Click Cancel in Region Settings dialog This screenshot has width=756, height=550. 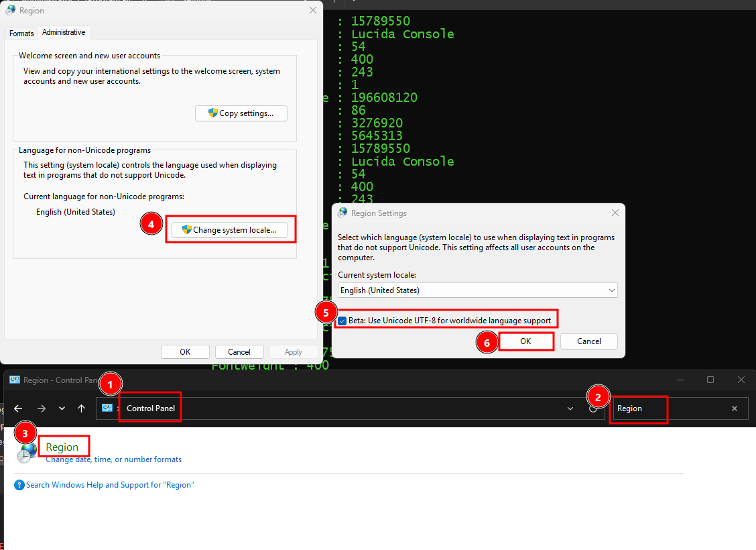tap(588, 341)
